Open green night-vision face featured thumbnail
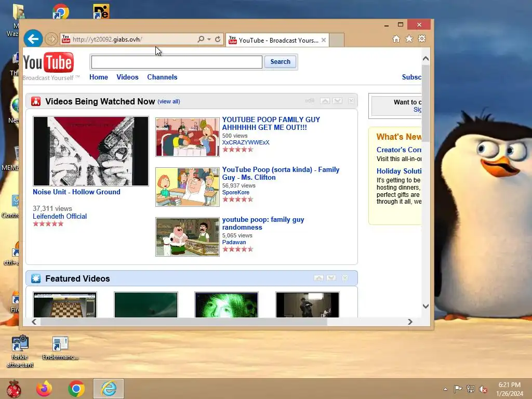Viewport: 532px width, 399px height. point(227,304)
